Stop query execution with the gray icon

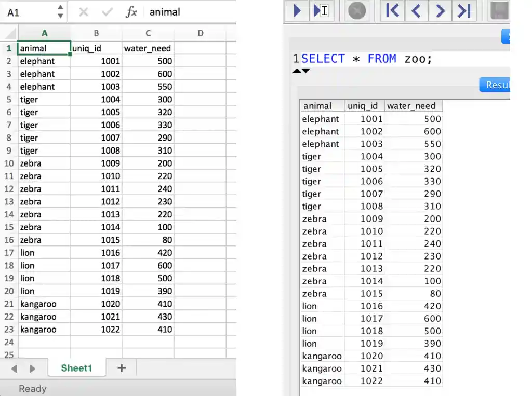click(x=356, y=10)
